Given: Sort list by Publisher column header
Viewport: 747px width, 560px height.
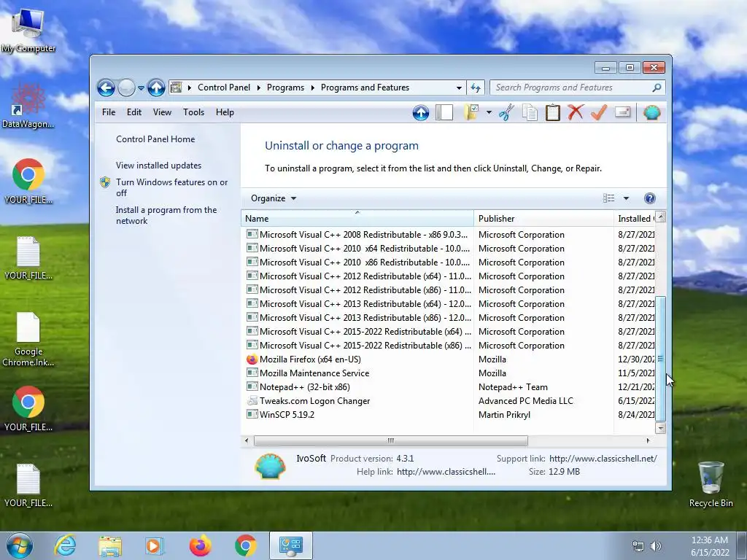Looking at the screenshot, I should (543, 218).
